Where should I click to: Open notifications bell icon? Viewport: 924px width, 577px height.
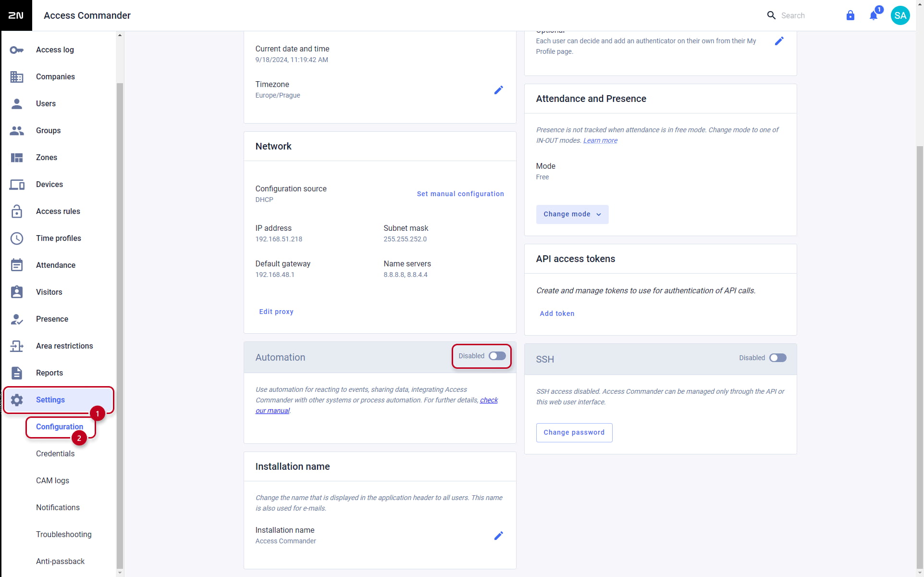(874, 15)
